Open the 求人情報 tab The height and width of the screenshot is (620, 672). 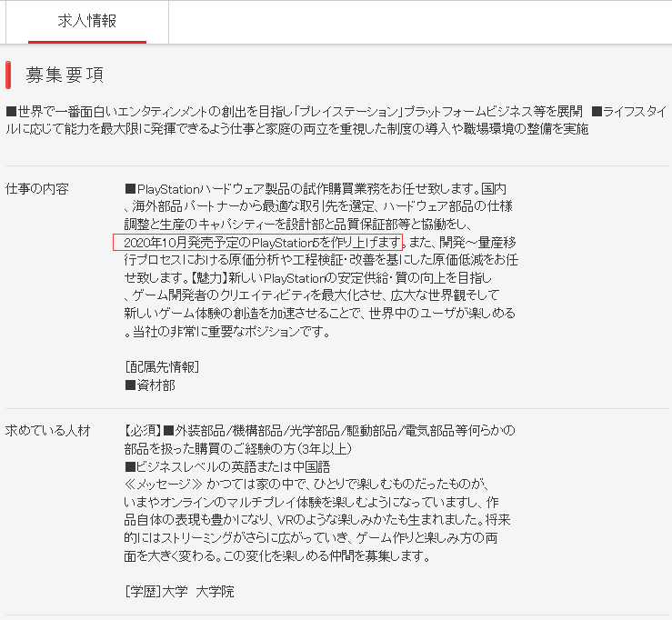(86, 21)
